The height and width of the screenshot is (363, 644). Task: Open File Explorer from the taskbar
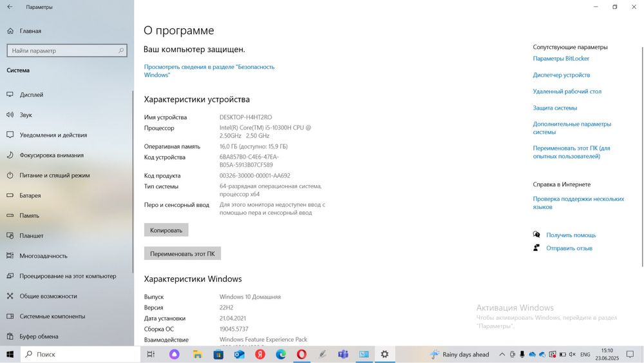click(x=197, y=355)
